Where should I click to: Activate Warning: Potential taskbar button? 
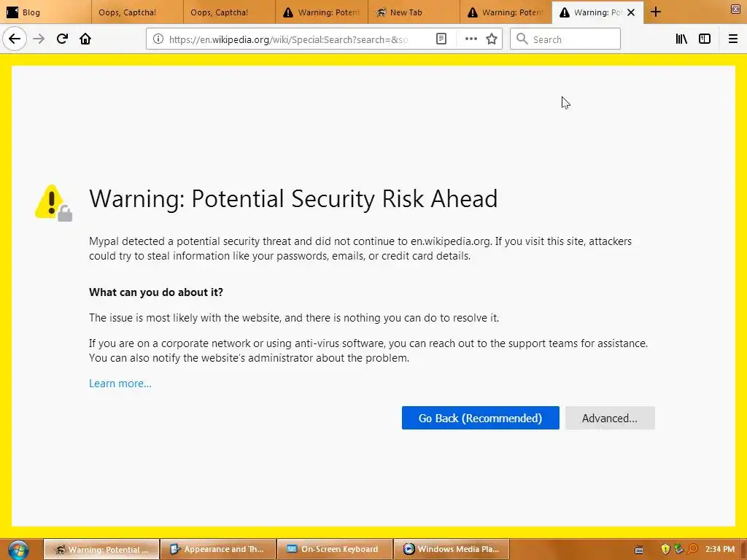tap(101, 549)
